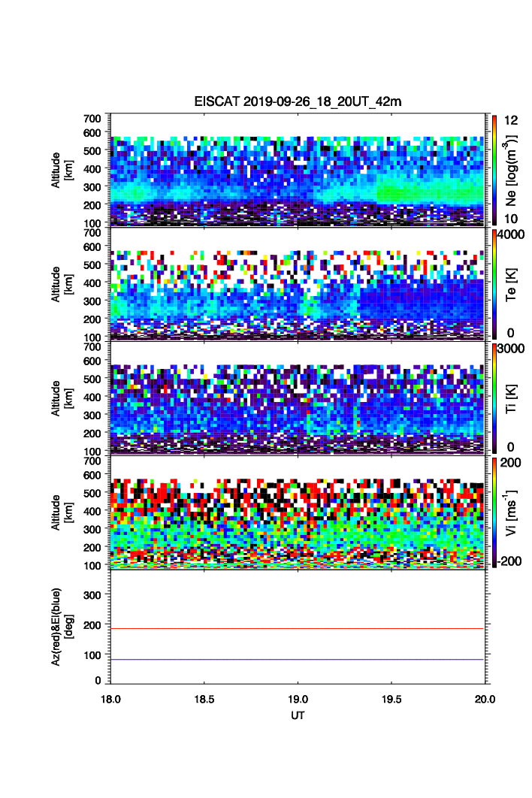Click the Ti [K] colorbar label
This screenshot has width=532, height=798.
pyautogui.click(x=512, y=397)
